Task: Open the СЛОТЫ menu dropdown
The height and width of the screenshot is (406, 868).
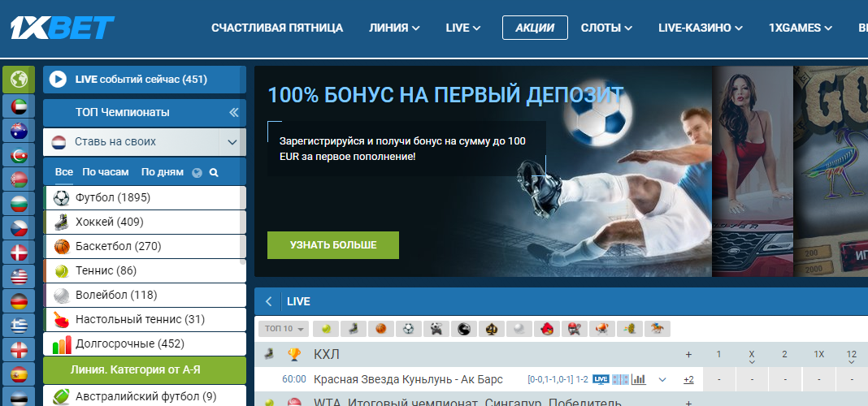Action: tap(607, 28)
